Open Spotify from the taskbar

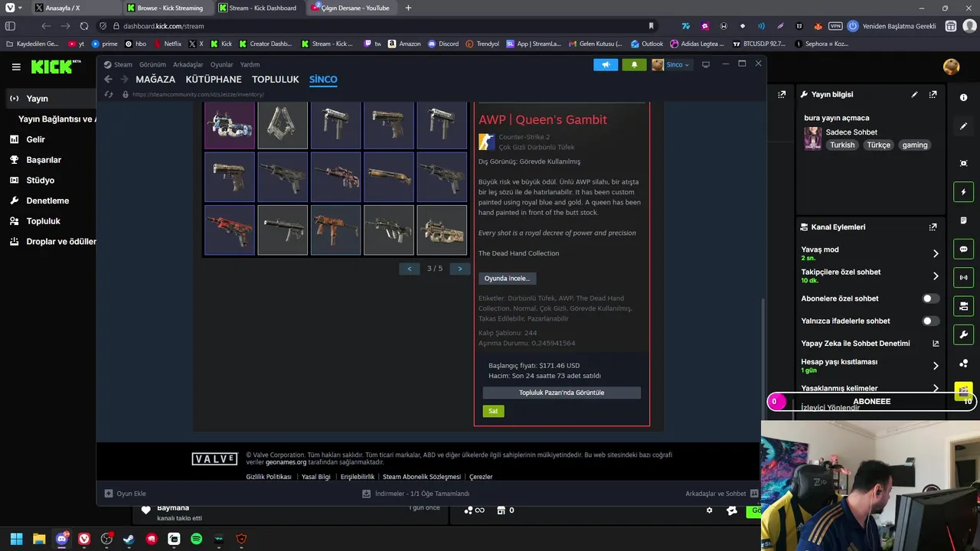(x=196, y=539)
